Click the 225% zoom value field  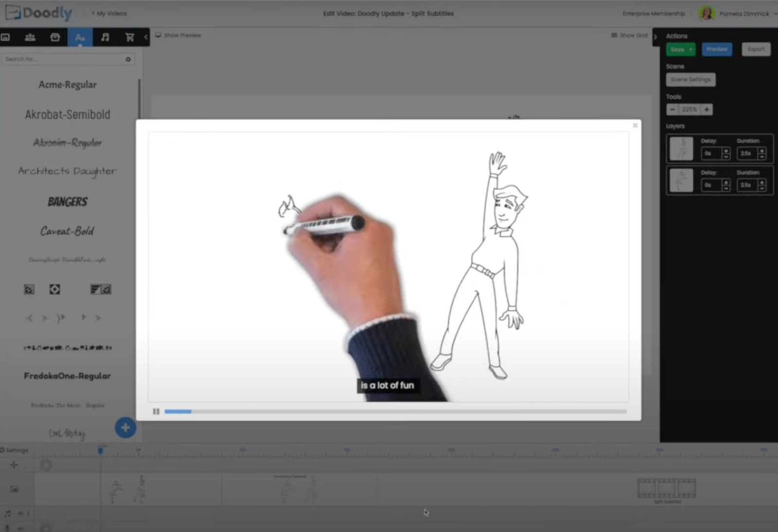point(690,109)
